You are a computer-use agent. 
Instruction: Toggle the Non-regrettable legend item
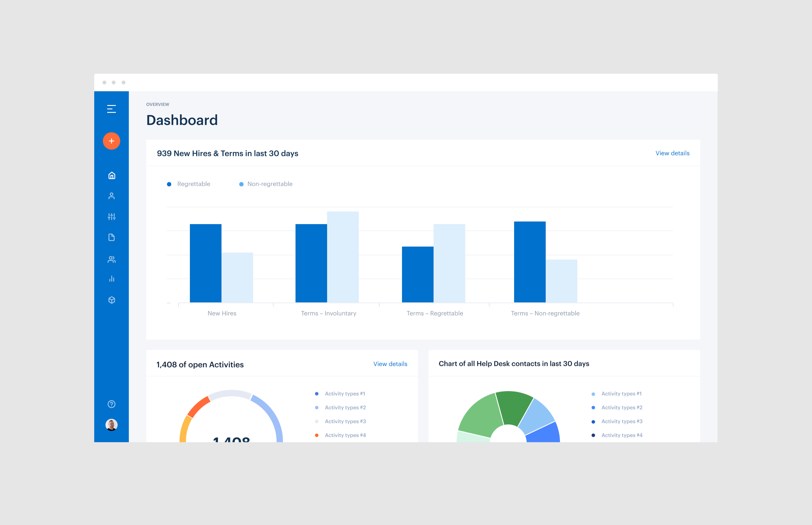click(266, 184)
